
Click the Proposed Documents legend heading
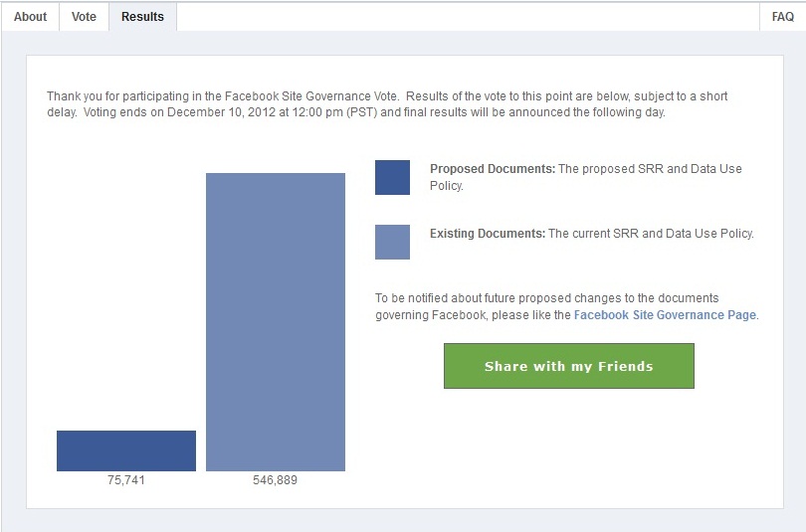(492, 169)
